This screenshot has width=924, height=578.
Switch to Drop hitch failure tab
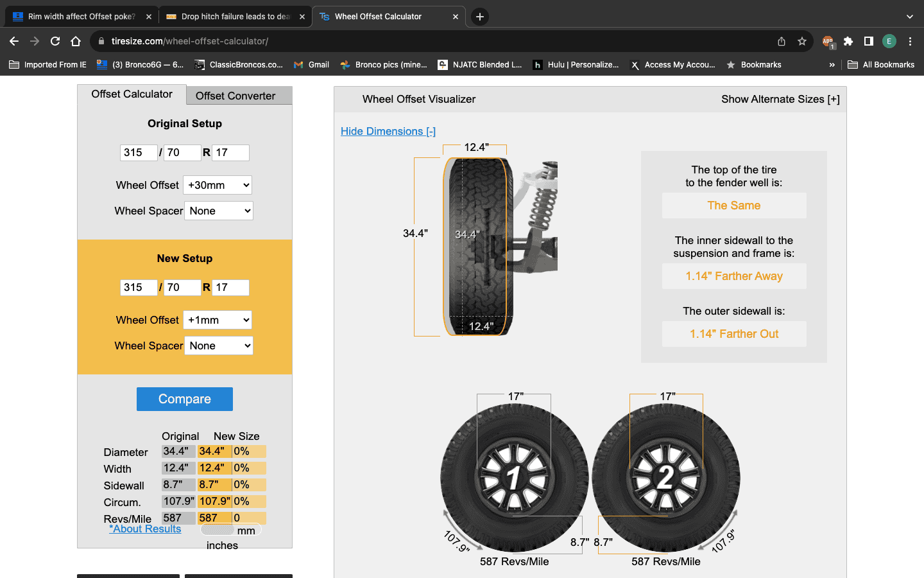pyautogui.click(x=234, y=17)
